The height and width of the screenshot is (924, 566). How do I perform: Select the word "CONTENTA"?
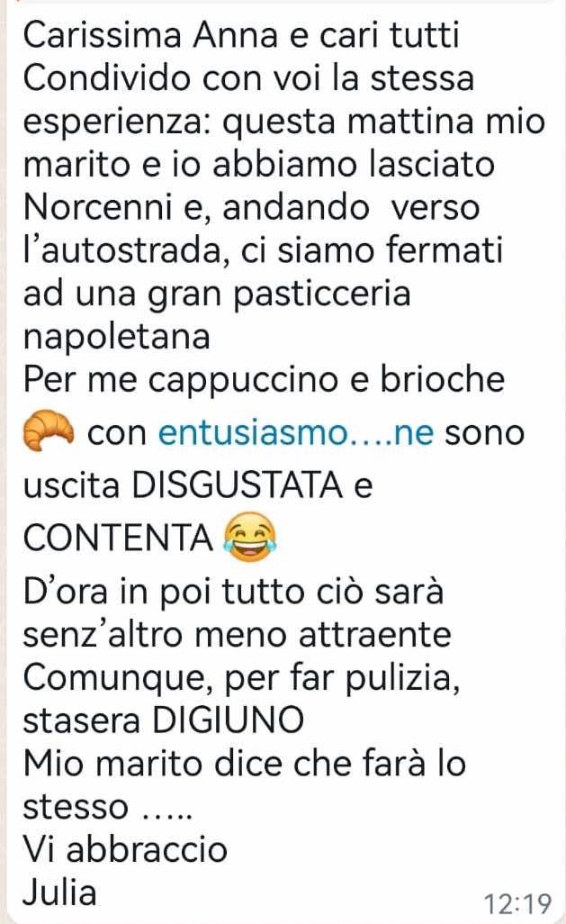point(118,539)
